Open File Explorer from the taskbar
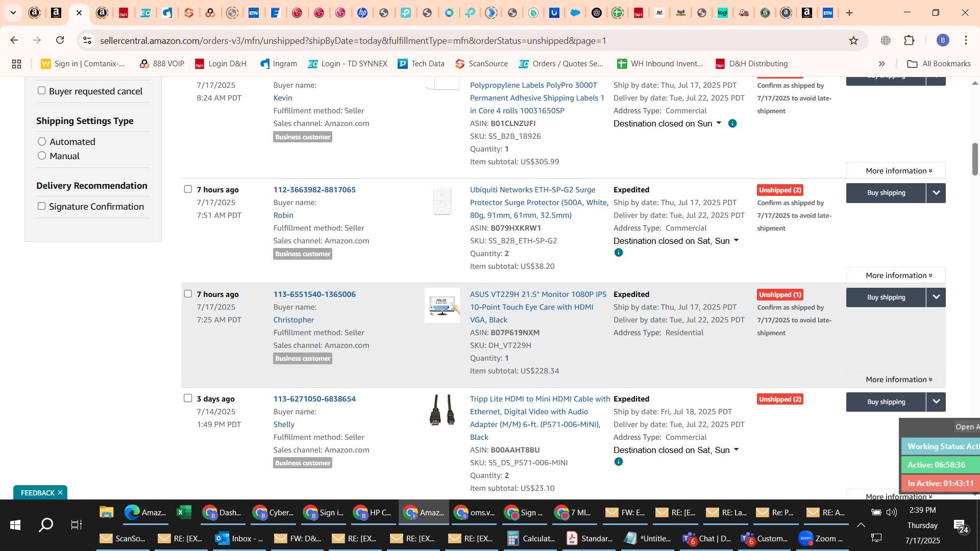Screen dimensions: 980x551 coord(106,512)
